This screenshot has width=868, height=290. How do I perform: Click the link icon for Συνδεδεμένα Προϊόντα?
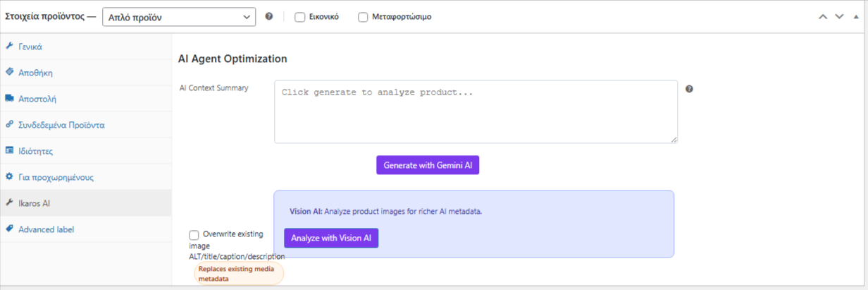[10, 124]
